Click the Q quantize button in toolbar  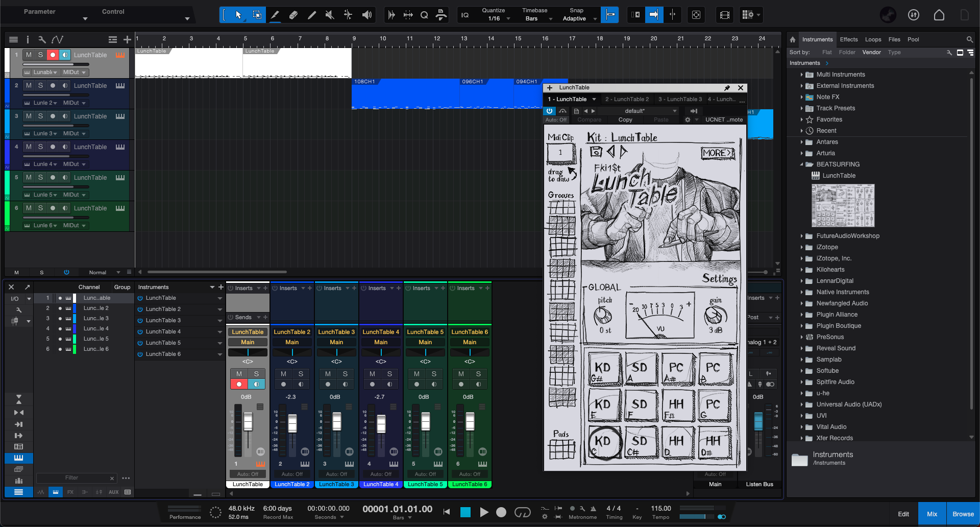click(x=424, y=15)
